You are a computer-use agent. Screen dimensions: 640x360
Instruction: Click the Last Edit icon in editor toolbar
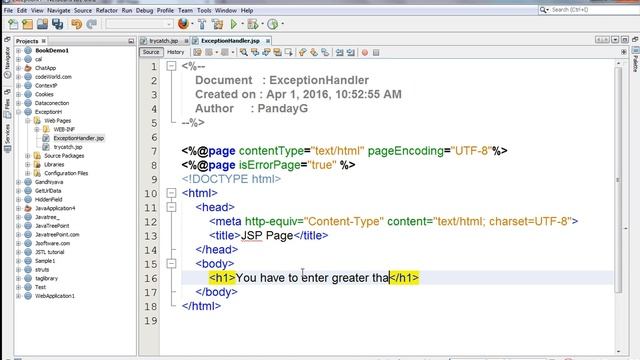[198, 52]
